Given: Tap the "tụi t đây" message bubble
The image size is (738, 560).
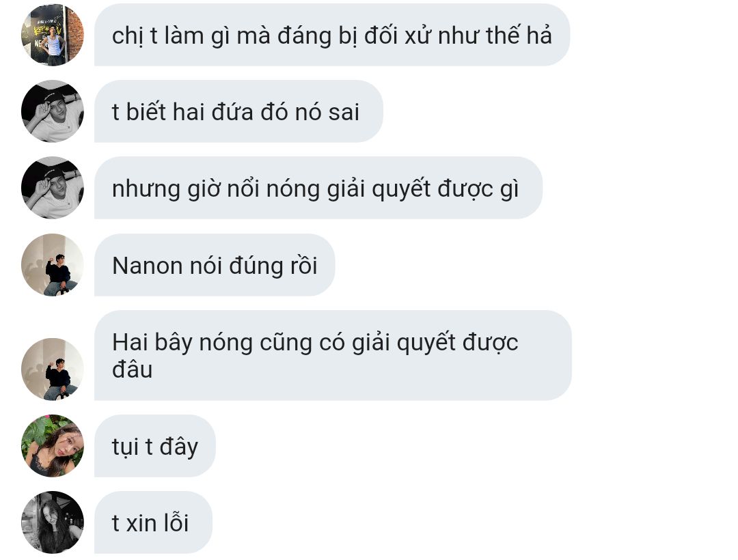Looking at the screenshot, I should point(155,446).
